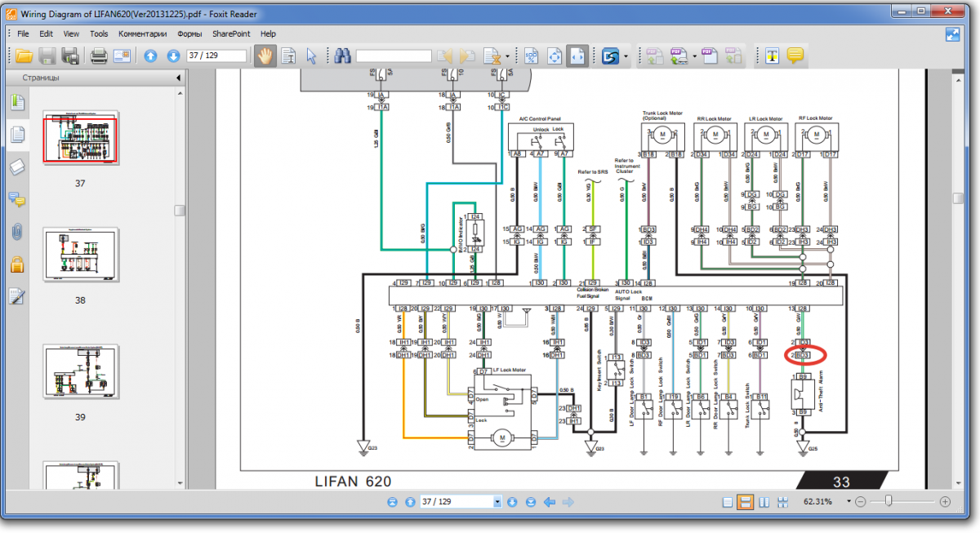
Task: Open the page number dropdown in status bar
Action: tap(497, 502)
